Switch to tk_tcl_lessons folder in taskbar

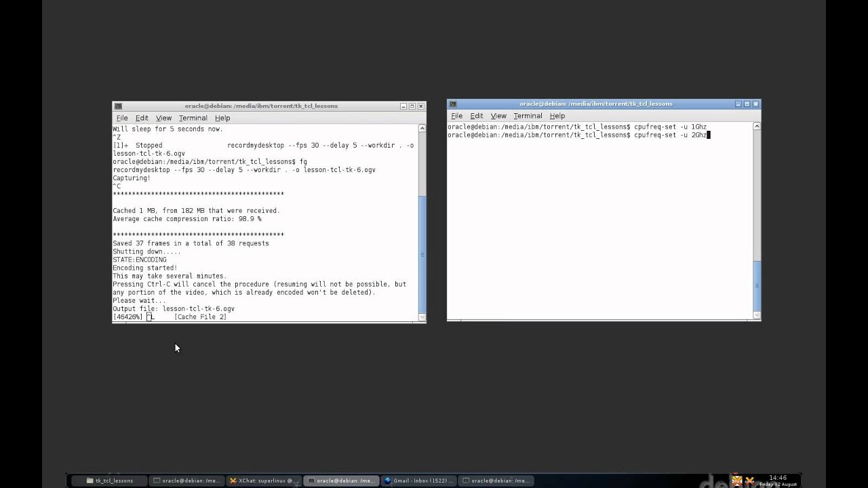(110, 481)
